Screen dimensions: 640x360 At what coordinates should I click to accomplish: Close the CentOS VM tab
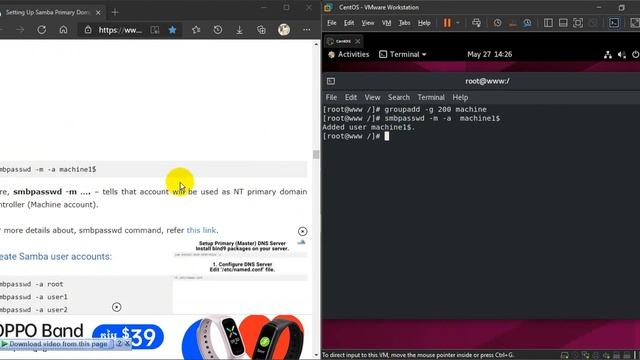tap(358, 41)
